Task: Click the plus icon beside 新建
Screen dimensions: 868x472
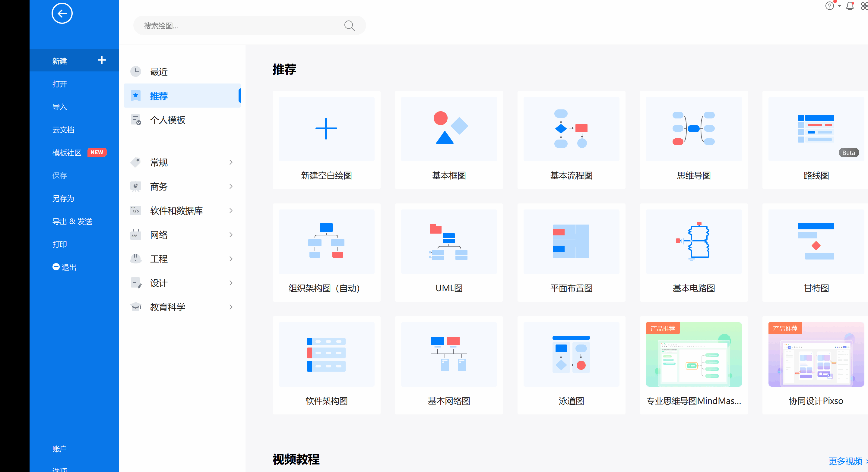Action: (x=102, y=60)
